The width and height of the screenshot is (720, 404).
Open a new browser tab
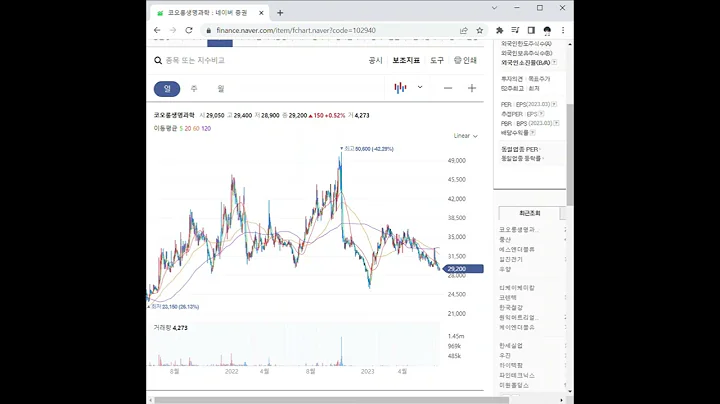[280, 13]
